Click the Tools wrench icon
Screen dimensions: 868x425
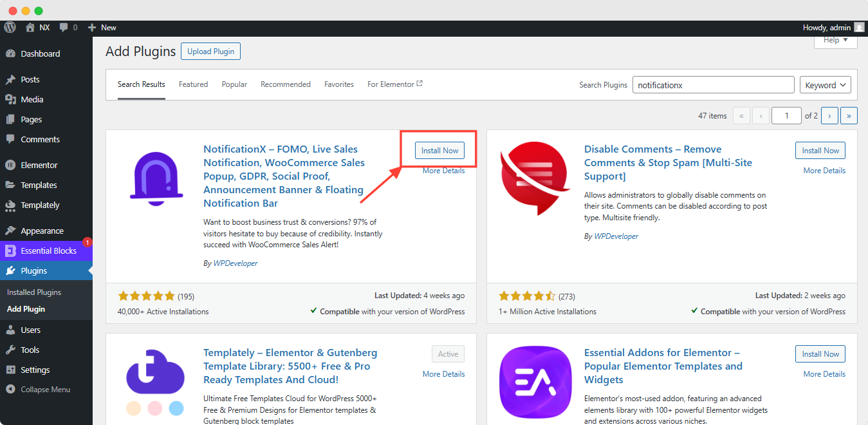[10, 350]
